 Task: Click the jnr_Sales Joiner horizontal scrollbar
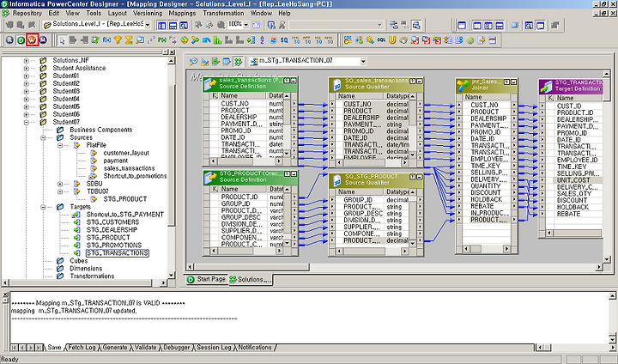click(487, 249)
